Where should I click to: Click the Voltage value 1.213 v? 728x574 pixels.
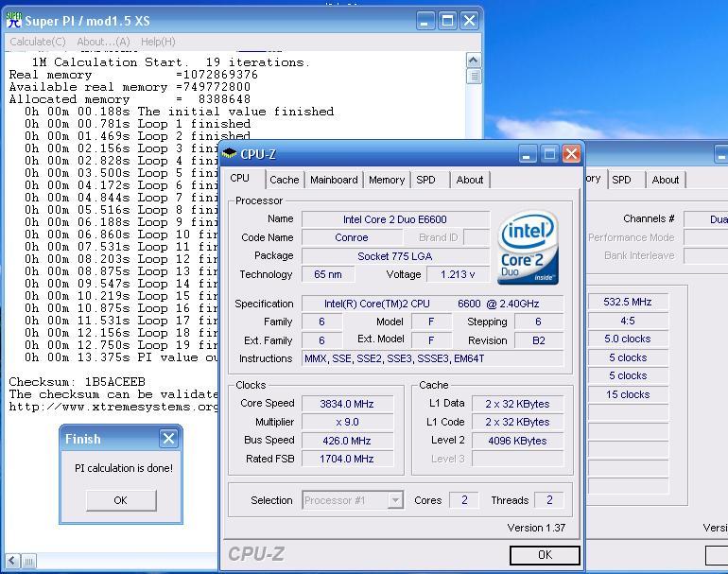(458, 274)
